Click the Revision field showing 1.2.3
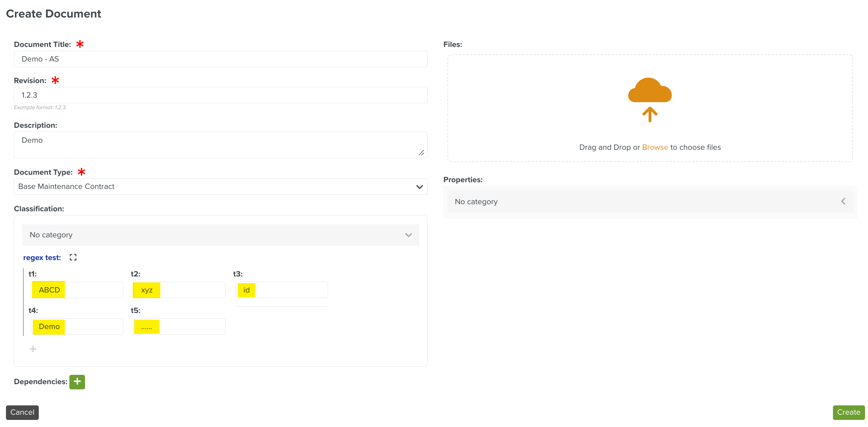Viewport: 868px width, 427px height. click(x=220, y=95)
